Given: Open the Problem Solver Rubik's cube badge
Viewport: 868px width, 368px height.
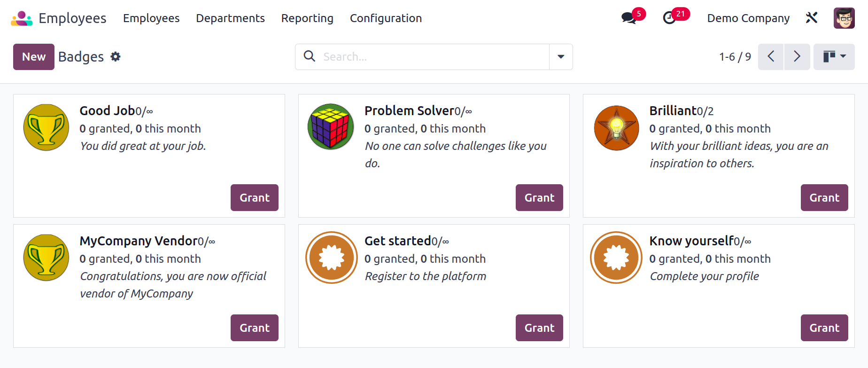Looking at the screenshot, I should [x=331, y=126].
